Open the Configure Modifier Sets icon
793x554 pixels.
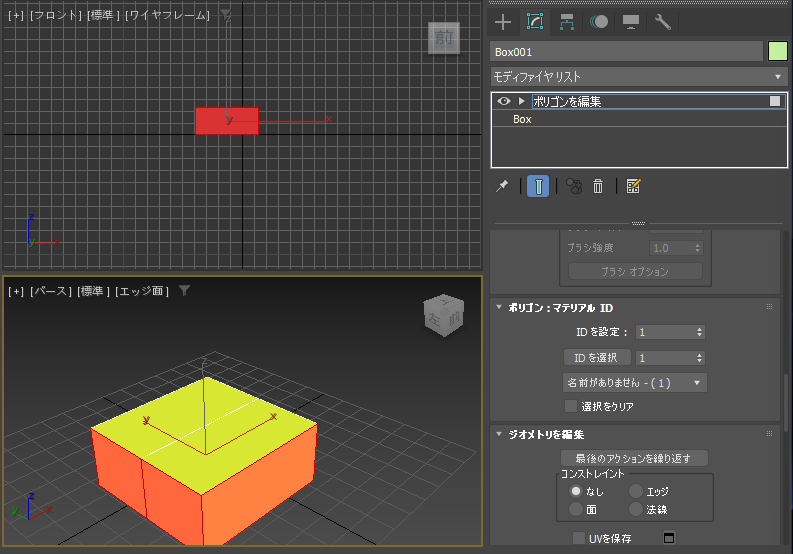pos(633,186)
